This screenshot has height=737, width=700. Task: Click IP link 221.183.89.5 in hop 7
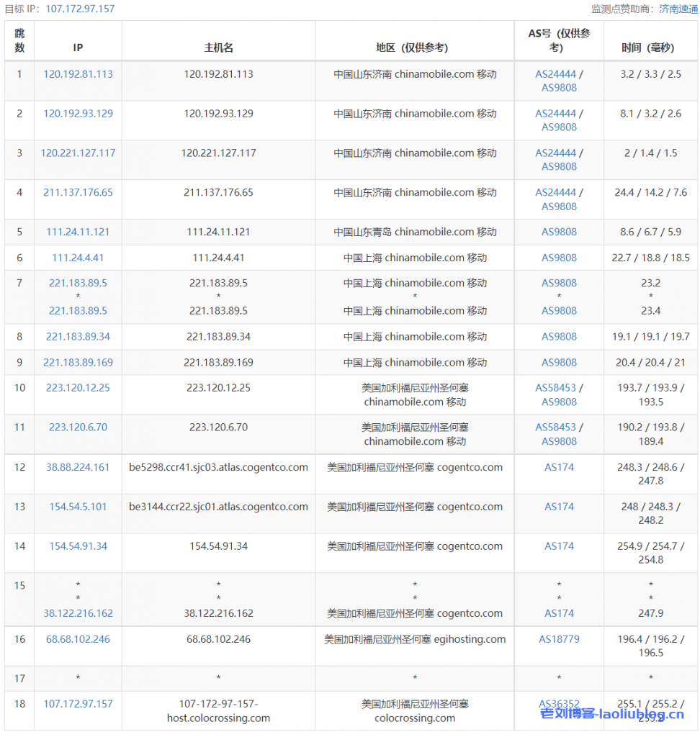click(77, 283)
